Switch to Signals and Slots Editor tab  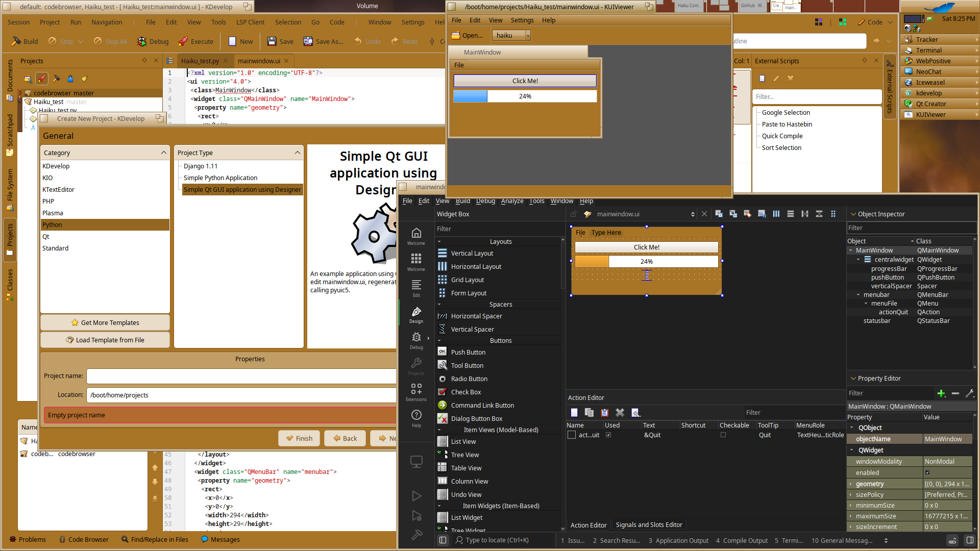[649, 524]
